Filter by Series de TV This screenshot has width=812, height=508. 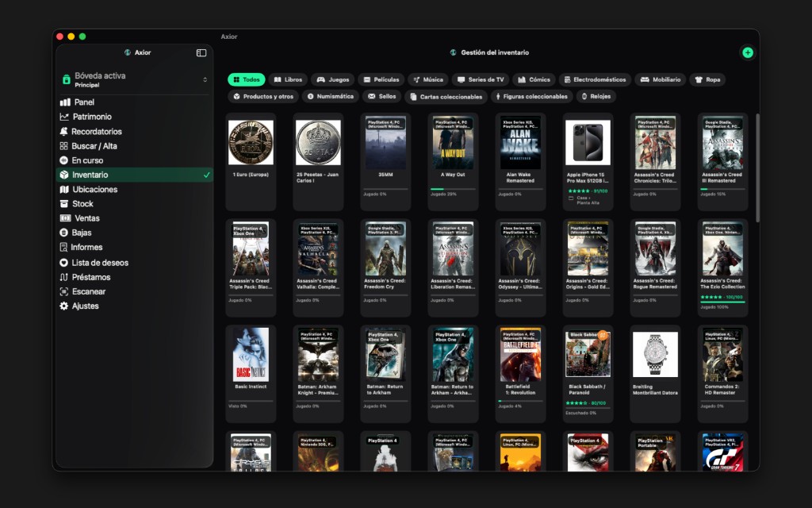(481, 79)
